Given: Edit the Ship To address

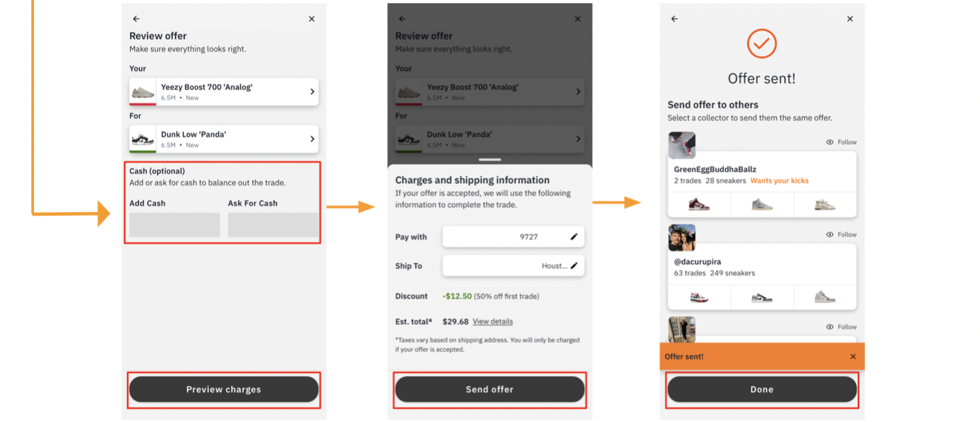Looking at the screenshot, I should tap(574, 266).
